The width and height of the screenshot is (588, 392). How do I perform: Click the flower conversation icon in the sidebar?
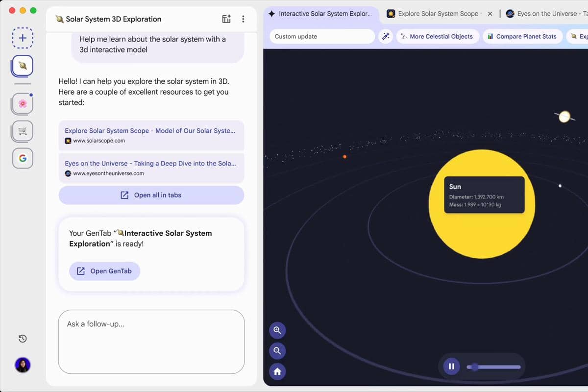point(22,103)
